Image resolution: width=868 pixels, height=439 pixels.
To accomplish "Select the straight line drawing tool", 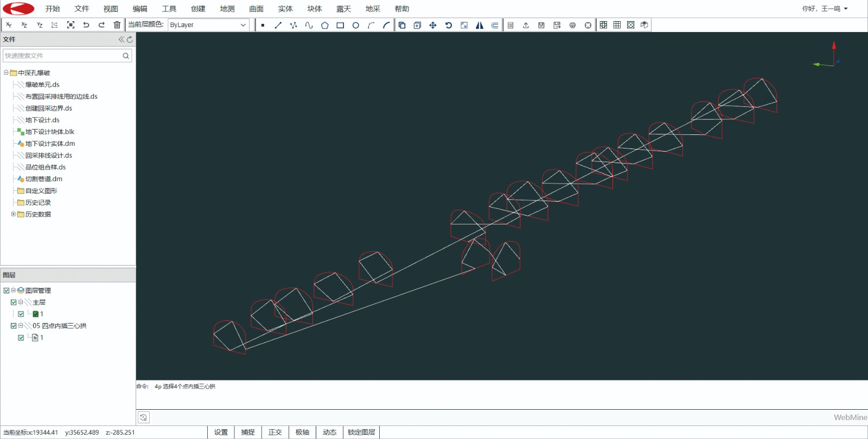I will pyautogui.click(x=278, y=25).
